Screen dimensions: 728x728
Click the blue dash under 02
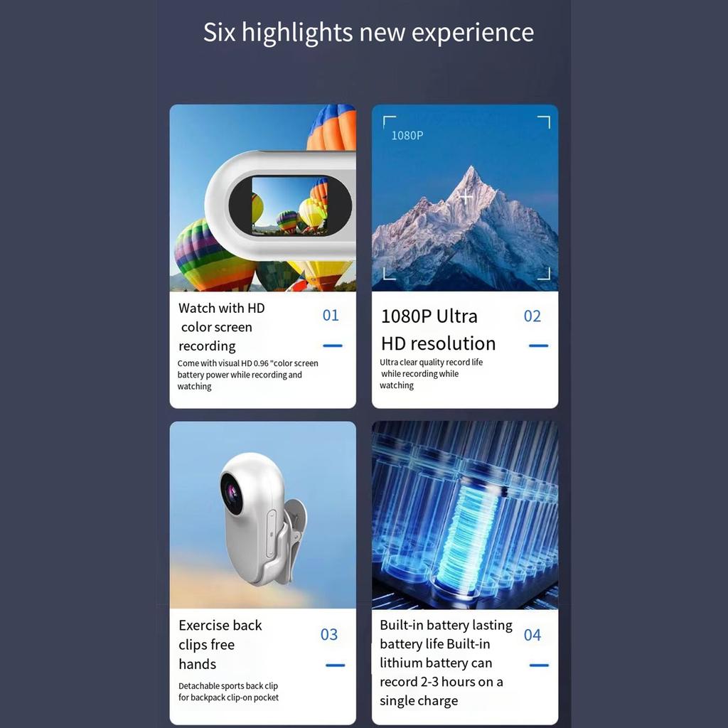pos(539,346)
